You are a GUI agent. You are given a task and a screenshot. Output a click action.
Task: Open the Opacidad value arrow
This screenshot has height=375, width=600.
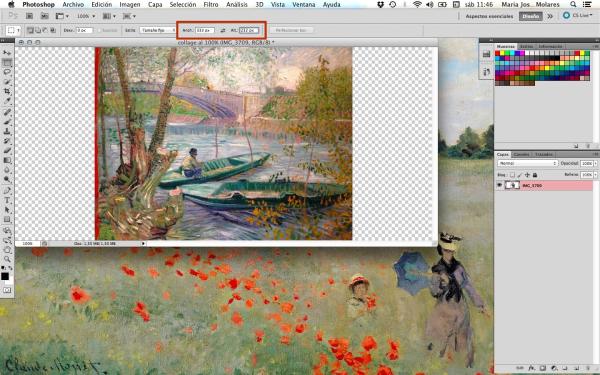(x=595, y=163)
